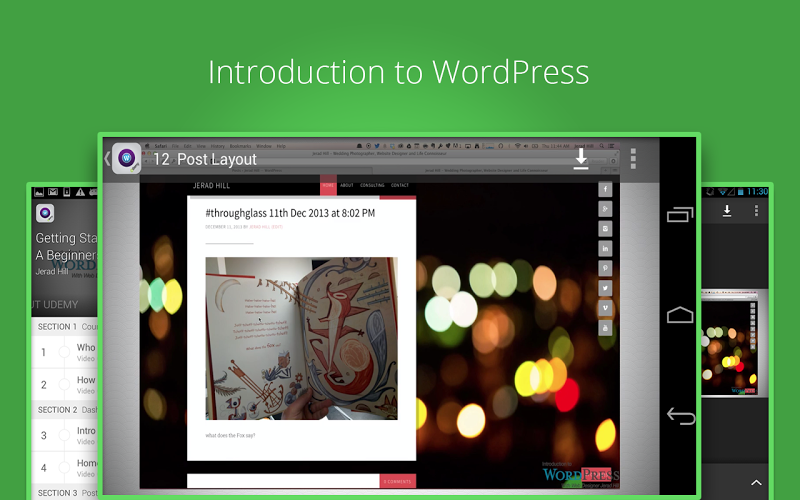The height and width of the screenshot is (500, 800).
Task: Tap the course app icon beside Post Layout
Action: point(127,159)
